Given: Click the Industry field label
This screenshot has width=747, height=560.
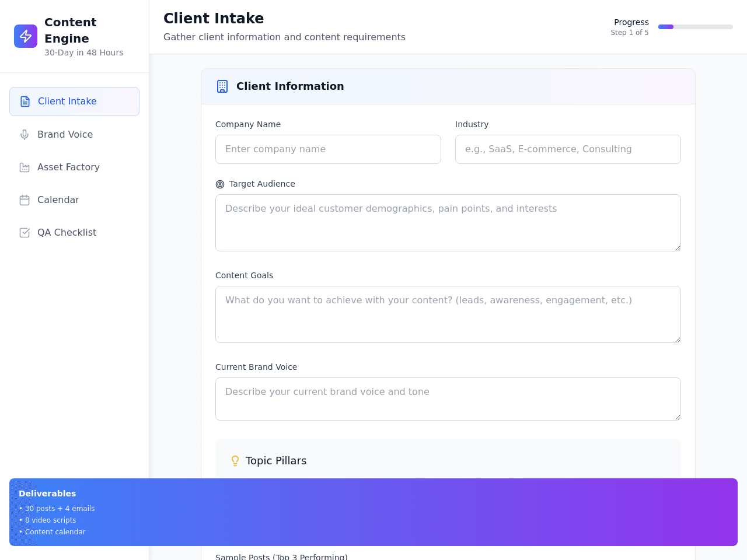Looking at the screenshot, I should click(472, 124).
